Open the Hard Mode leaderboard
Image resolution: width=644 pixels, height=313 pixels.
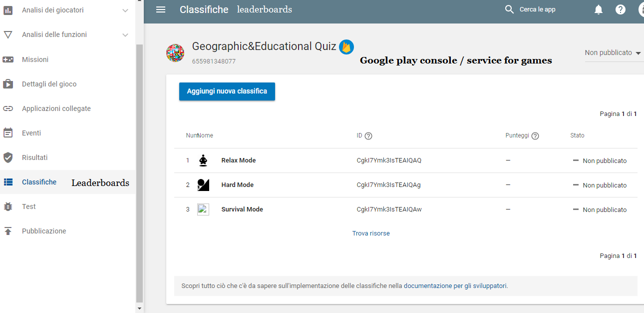pyautogui.click(x=238, y=185)
